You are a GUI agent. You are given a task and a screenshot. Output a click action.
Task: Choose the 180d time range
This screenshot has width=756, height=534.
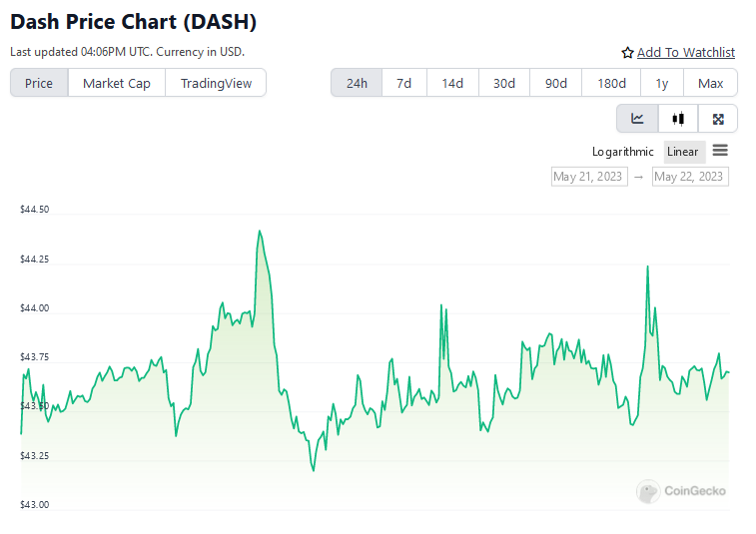click(x=611, y=83)
